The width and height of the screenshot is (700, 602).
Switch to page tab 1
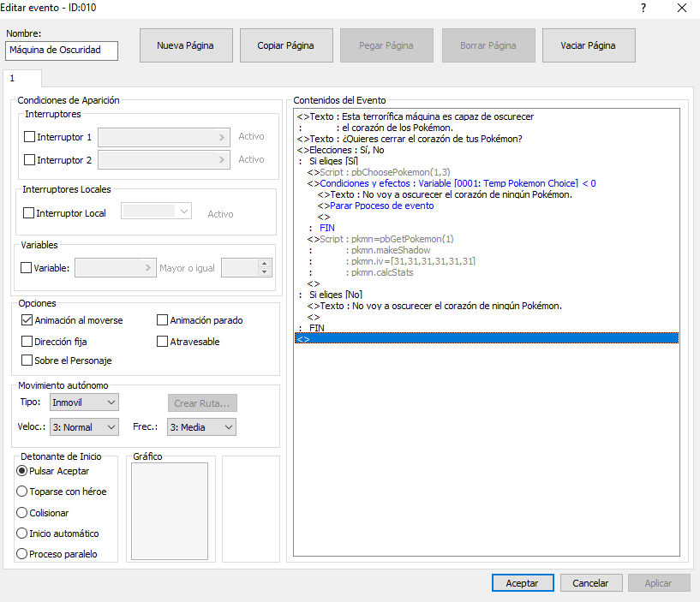[x=14, y=79]
